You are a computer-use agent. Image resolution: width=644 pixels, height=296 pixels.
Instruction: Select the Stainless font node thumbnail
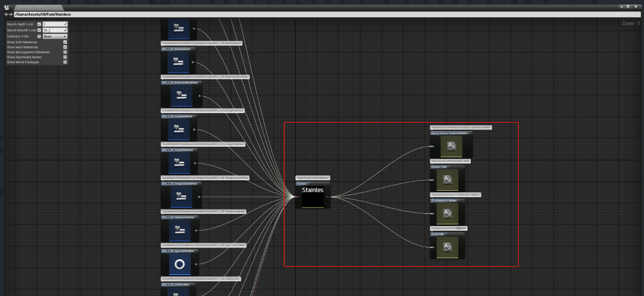click(x=313, y=196)
